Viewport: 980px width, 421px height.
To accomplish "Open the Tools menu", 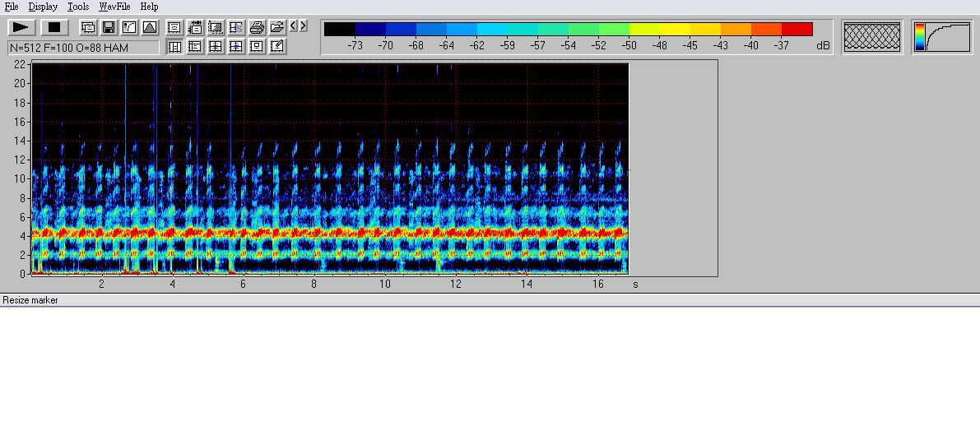I will pos(78,7).
